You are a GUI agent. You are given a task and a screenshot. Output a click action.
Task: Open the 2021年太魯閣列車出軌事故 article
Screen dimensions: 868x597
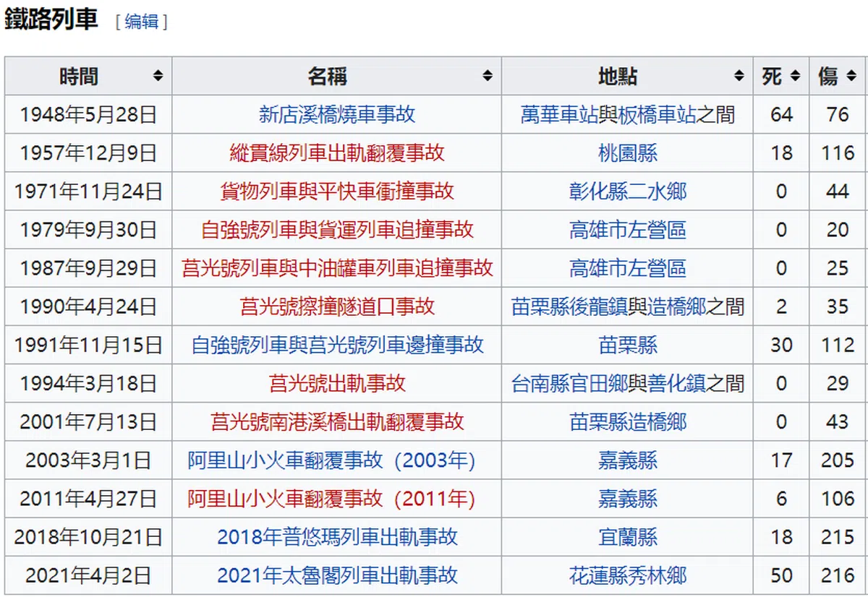click(337, 575)
